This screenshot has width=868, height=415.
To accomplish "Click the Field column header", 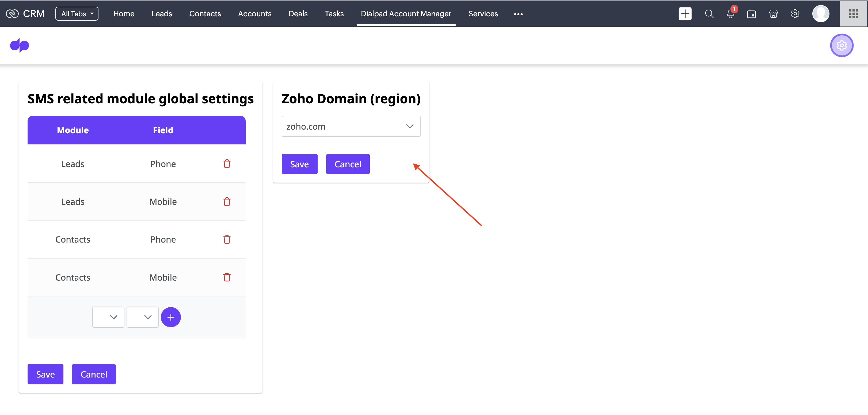I will [x=163, y=130].
